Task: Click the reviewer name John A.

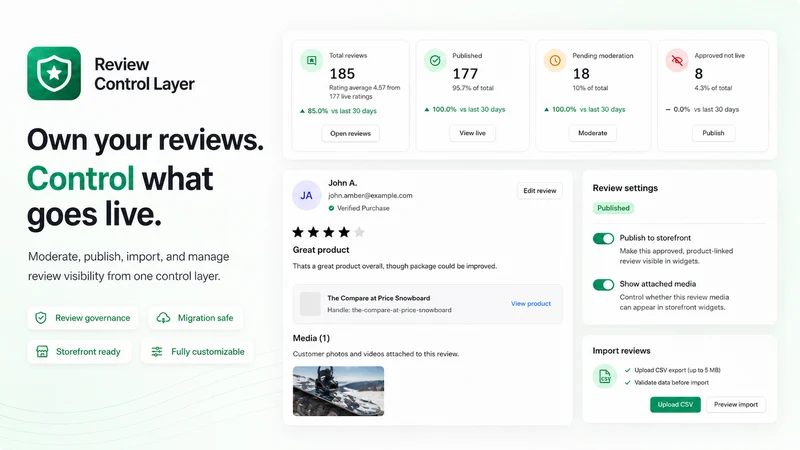Action: pyautogui.click(x=342, y=183)
